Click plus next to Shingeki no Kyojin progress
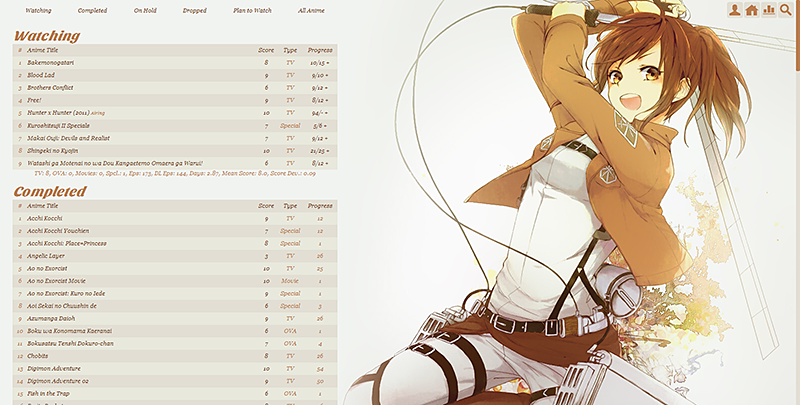 coord(327,149)
